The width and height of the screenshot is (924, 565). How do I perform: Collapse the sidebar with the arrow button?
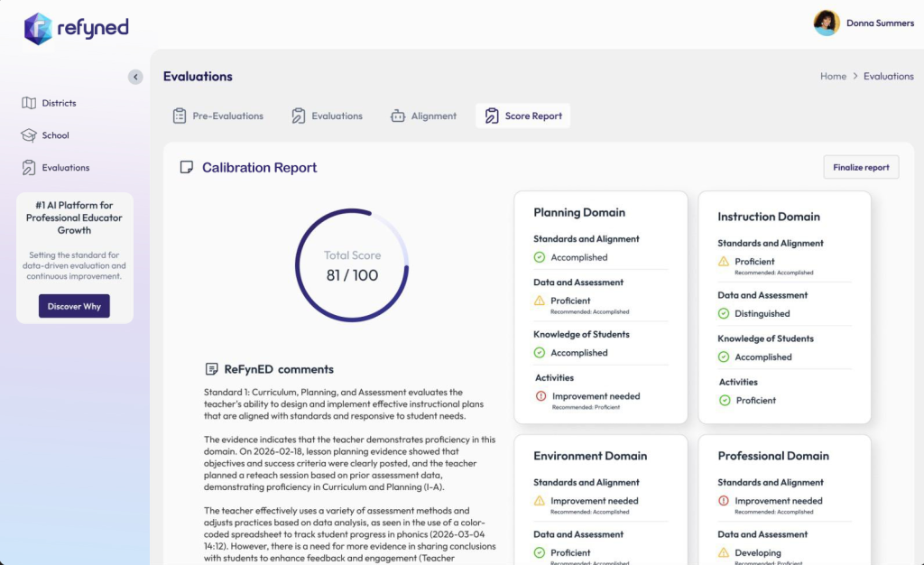[x=135, y=78]
